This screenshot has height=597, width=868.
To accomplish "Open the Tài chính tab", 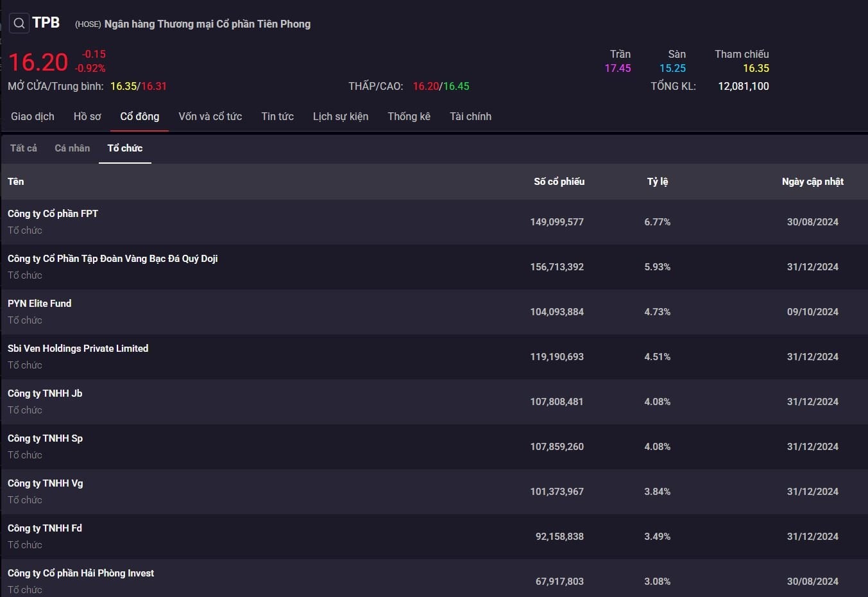I will (x=471, y=116).
